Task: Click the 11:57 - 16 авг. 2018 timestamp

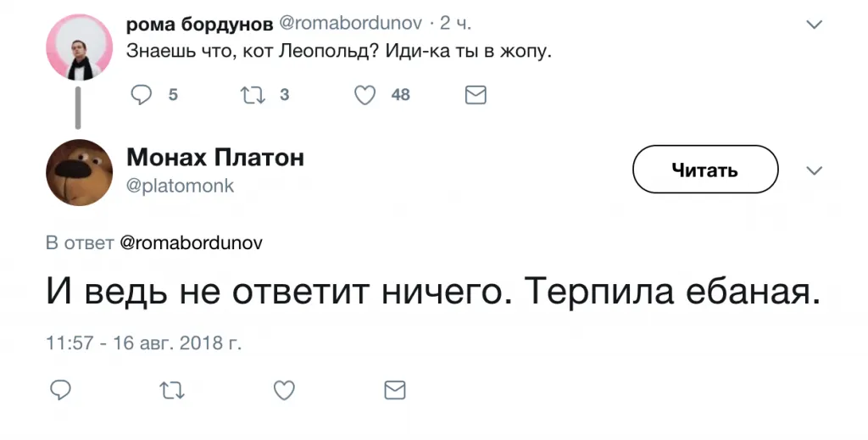Action: [143, 345]
